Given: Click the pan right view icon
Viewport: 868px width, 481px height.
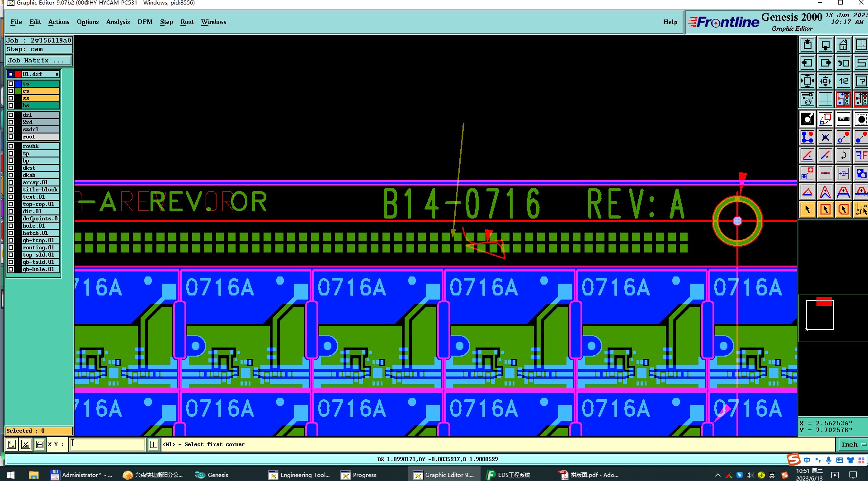Looking at the screenshot, I should pos(826,63).
